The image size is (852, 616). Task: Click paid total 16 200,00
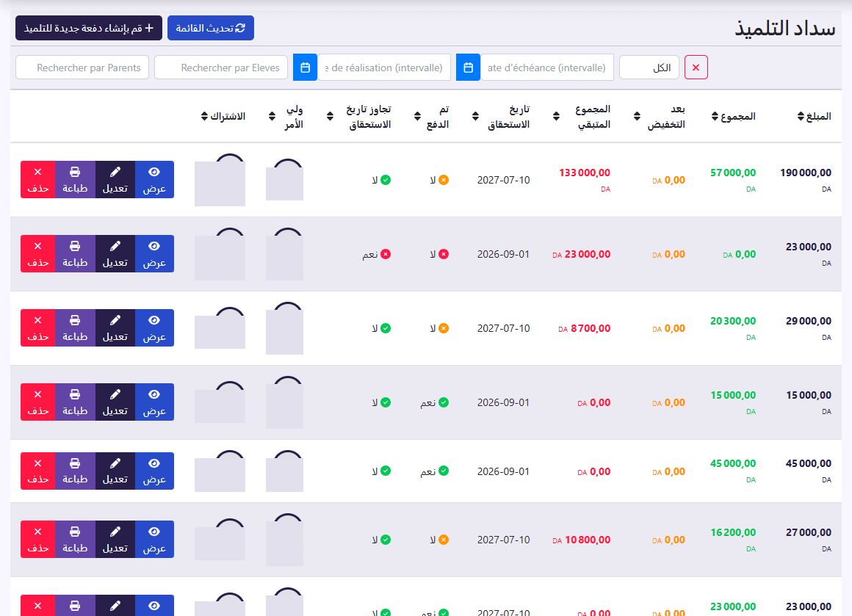pos(733,532)
